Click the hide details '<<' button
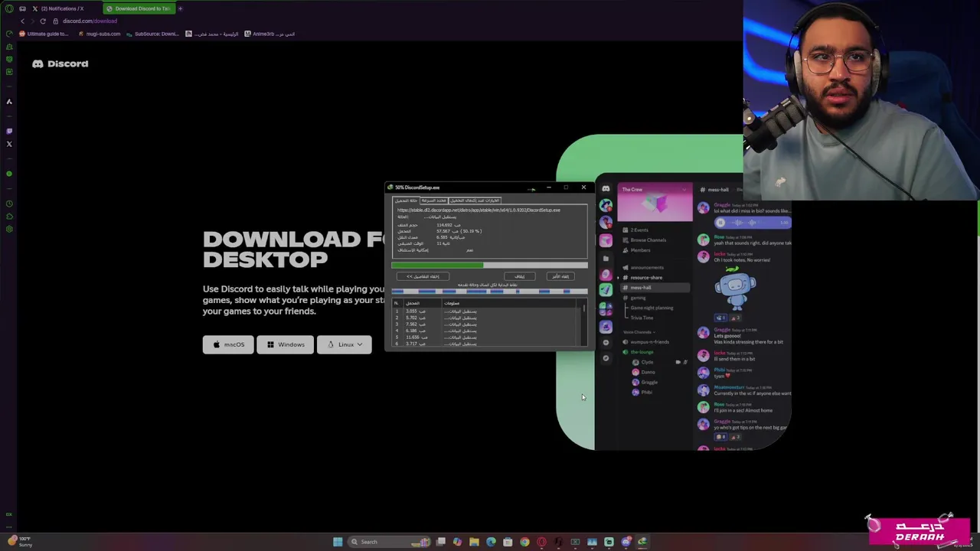The height and width of the screenshot is (551, 980). coord(423,276)
